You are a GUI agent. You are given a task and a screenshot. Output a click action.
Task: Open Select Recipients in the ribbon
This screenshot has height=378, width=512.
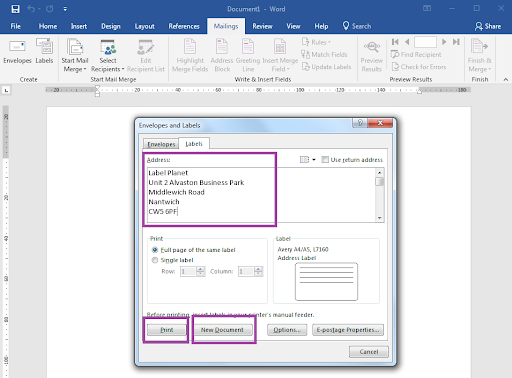click(108, 55)
